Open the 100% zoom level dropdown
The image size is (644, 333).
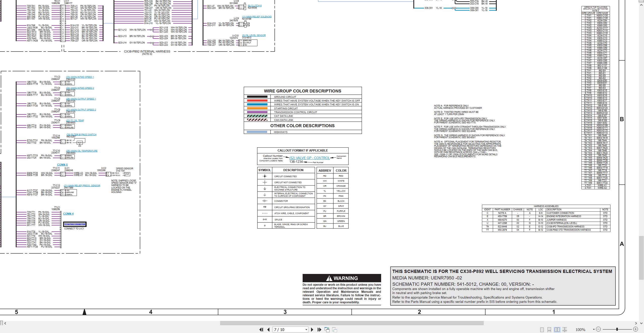(x=594, y=329)
